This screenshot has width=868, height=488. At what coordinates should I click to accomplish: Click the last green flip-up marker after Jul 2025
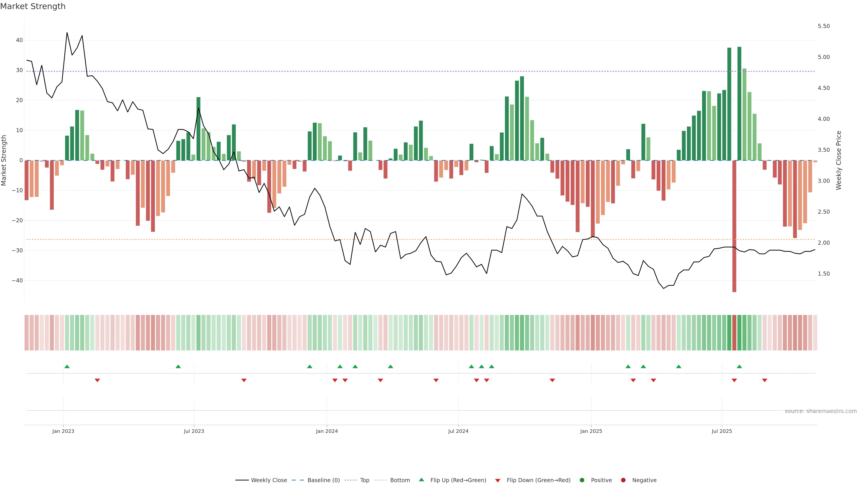pyautogui.click(x=739, y=366)
